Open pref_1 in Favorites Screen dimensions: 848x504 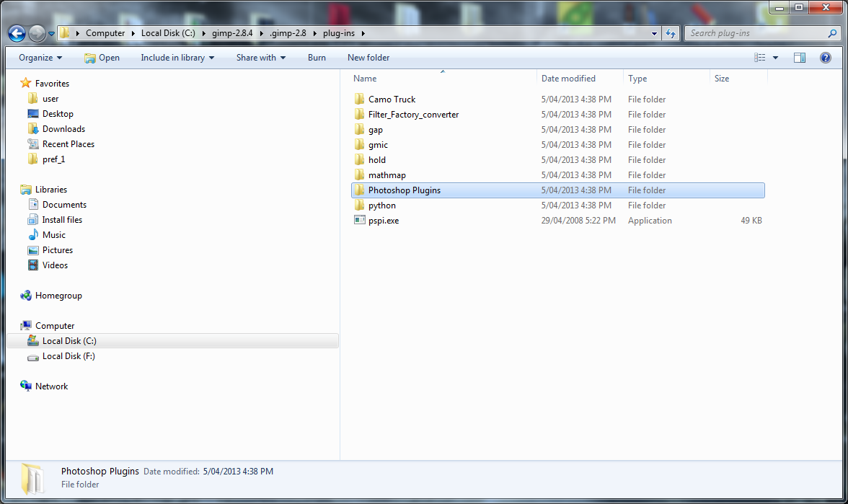[53, 159]
